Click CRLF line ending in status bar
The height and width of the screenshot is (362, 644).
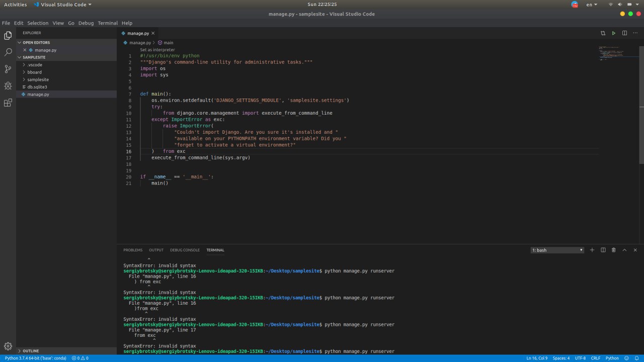click(595, 358)
